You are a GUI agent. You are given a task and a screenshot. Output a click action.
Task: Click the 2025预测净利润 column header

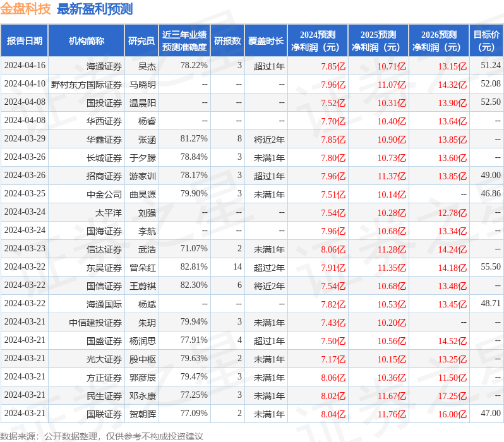coord(378,41)
